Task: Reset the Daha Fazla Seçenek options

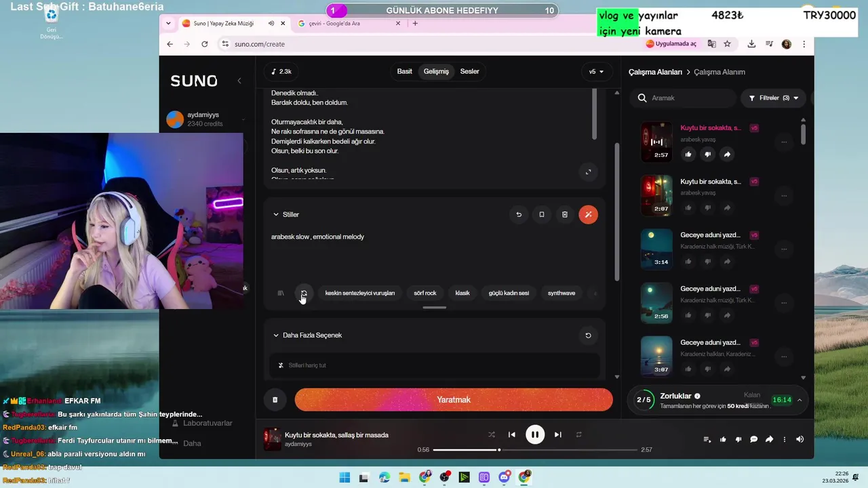Action: click(x=588, y=335)
